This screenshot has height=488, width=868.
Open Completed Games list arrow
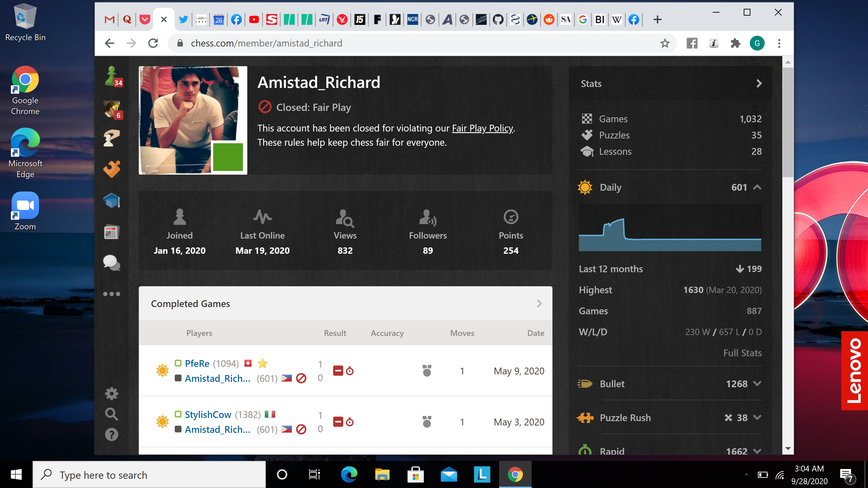540,303
